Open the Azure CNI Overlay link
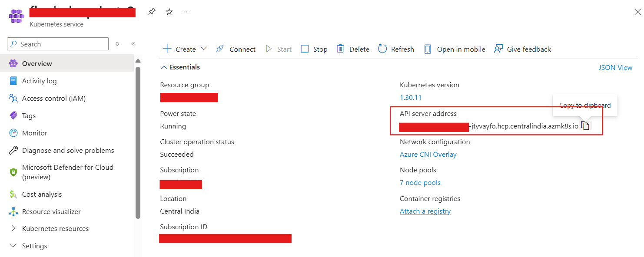Viewport: 644px width, 257px height. pyautogui.click(x=428, y=154)
